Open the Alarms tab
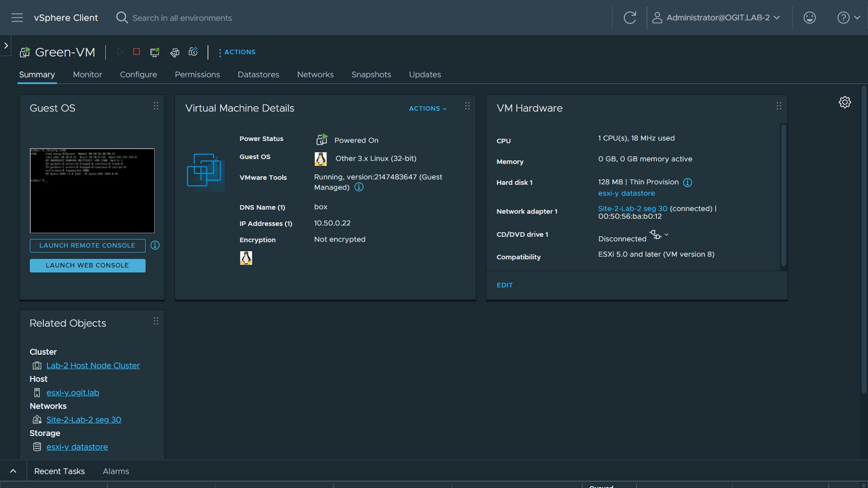 point(116,471)
